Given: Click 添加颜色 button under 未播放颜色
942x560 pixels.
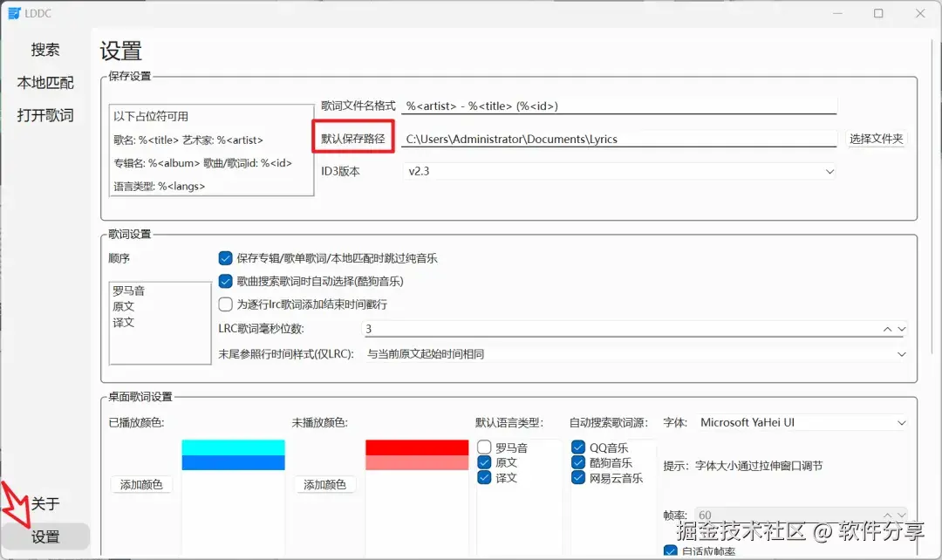Looking at the screenshot, I should (x=325, y=484).
